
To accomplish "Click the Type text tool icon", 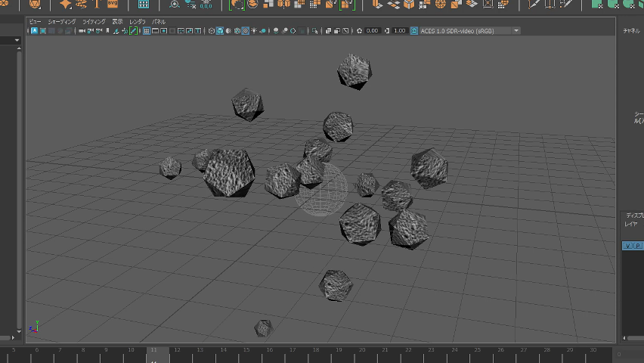I will (x=97, y=4).
